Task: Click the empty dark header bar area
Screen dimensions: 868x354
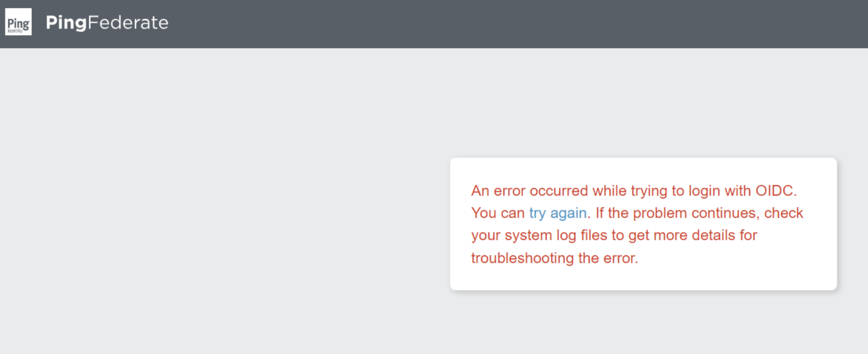Action: click(518, 24)
